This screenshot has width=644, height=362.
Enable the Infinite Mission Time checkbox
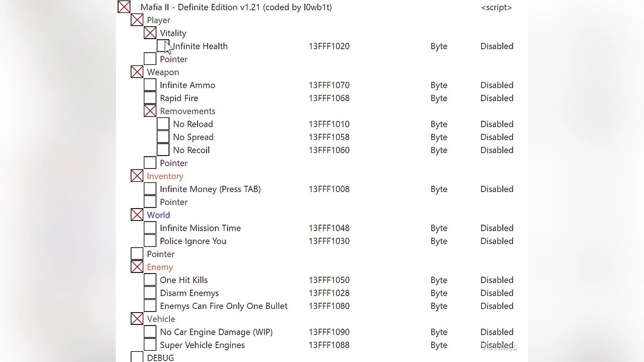point(150,228)
